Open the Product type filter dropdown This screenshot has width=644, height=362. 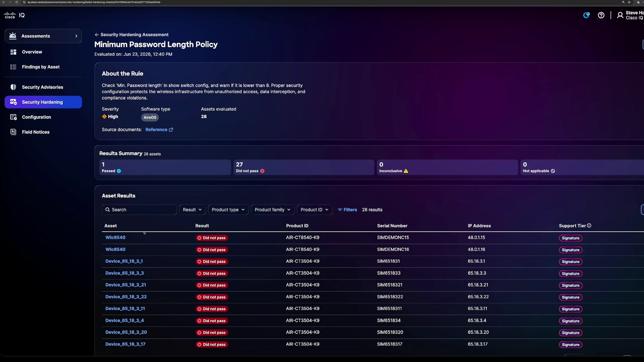pyautogui.click(x=228, y=210)
